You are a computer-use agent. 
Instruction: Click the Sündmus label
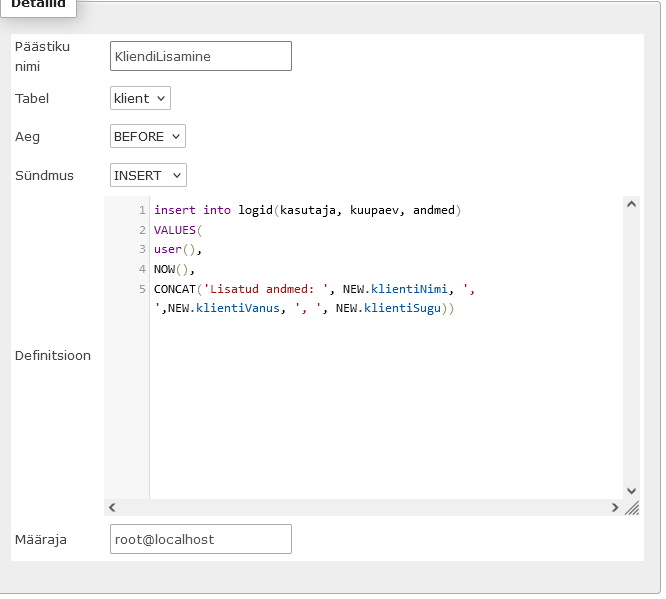click(x=44, y=175)
